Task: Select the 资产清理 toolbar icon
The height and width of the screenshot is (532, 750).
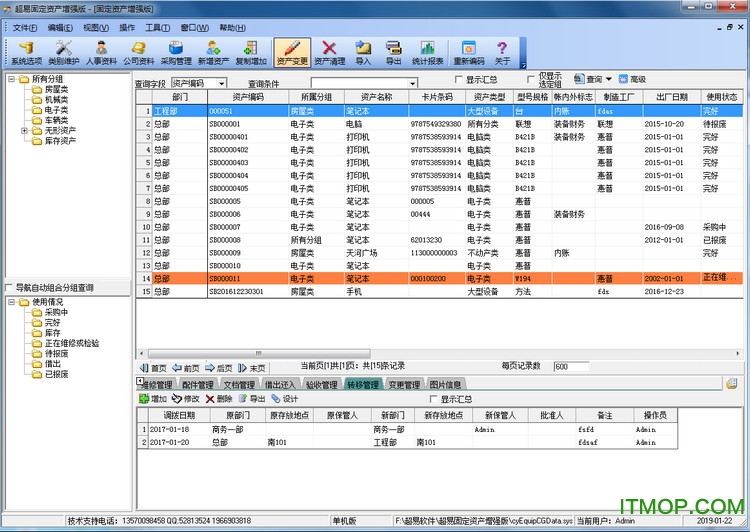Action: [330, 52]
